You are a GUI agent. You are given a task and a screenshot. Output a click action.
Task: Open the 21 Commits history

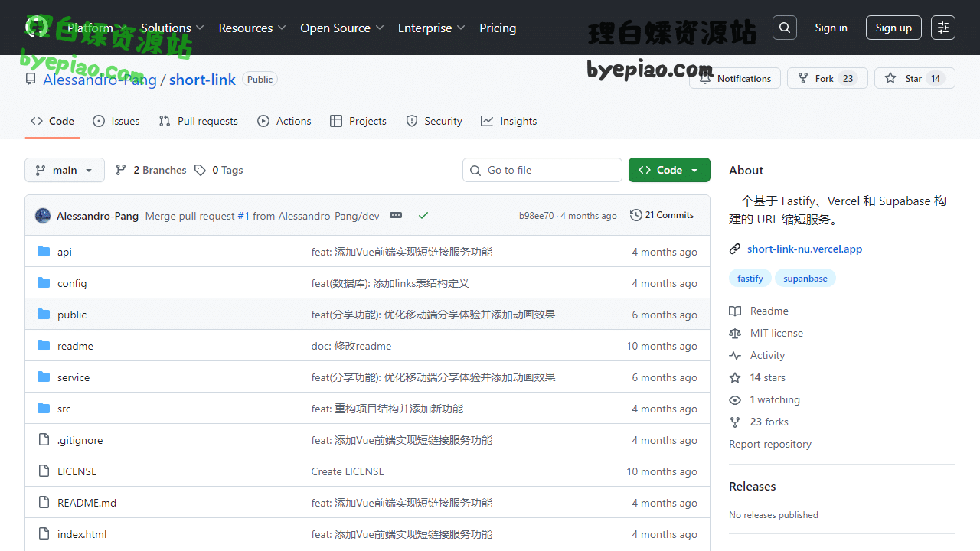(x=661, y=215)
